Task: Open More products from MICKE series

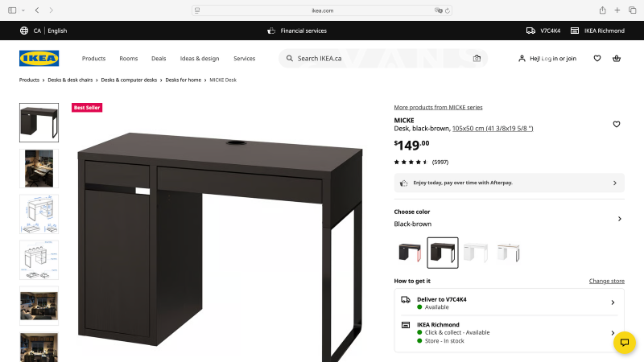Action: (438, 107)
